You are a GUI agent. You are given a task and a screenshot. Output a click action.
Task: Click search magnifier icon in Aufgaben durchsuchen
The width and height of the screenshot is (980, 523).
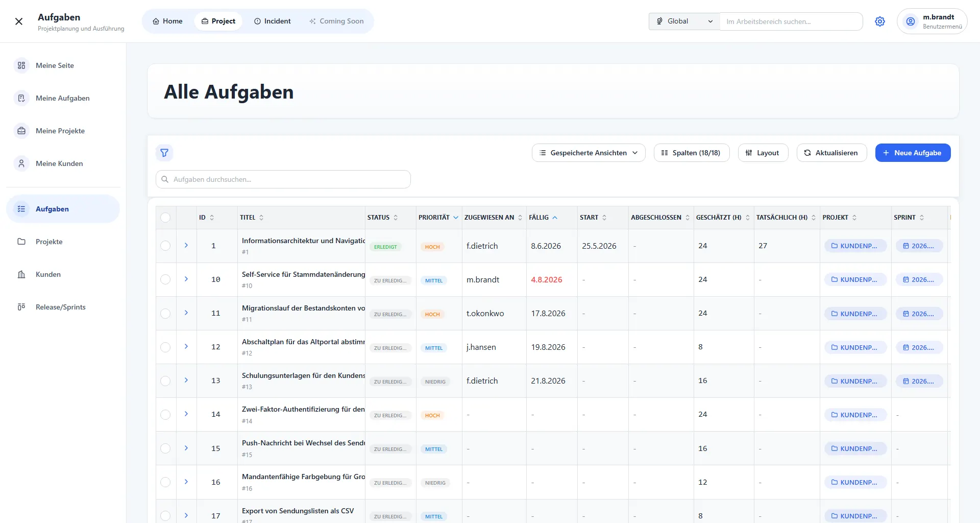165,179
